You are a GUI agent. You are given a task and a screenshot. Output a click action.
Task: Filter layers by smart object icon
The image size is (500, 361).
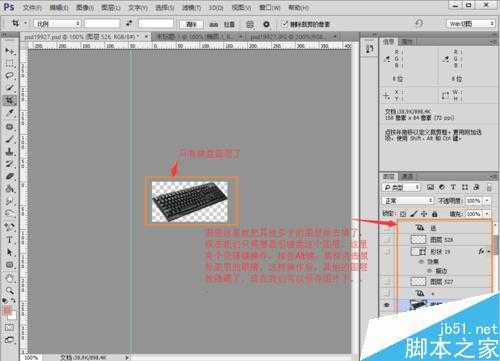(476, 188)
